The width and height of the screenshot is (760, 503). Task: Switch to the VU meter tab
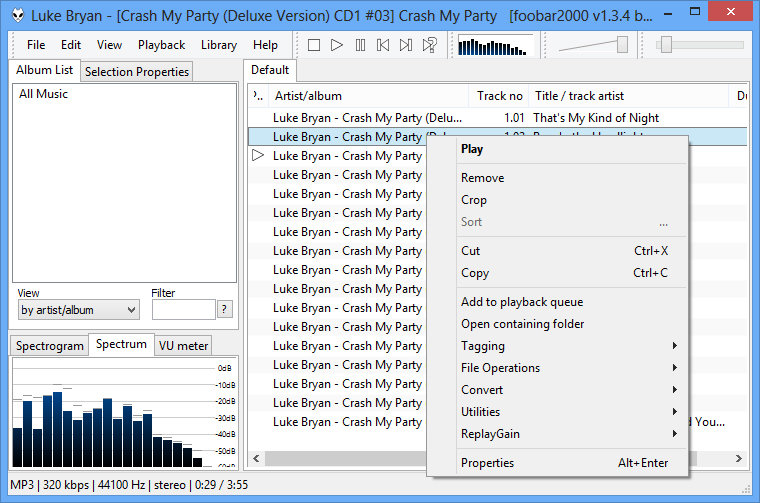183,346
